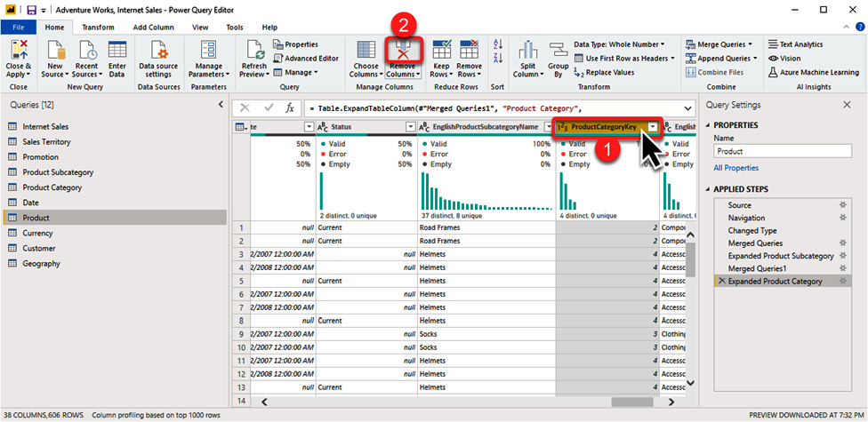868x422 pixels.
Task: Expand the Merge Queries dropdown
Action: (x=750, y=44)
